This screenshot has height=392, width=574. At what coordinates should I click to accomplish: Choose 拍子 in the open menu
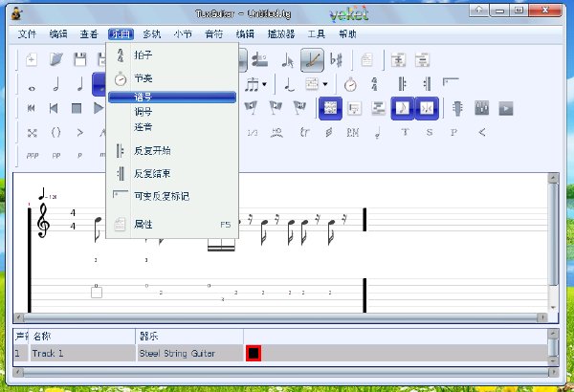(x=172, y=55)
